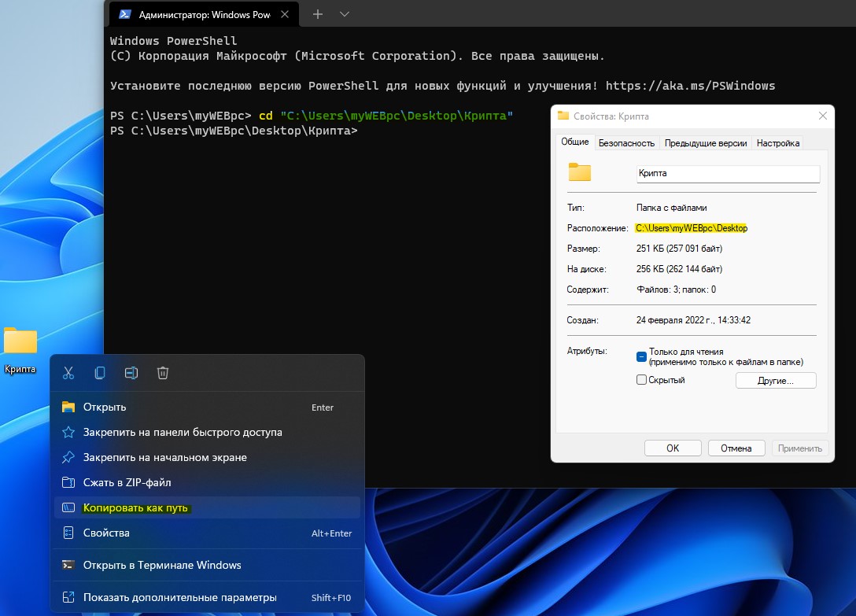Open the Настройка tab
The height and width of the screenshot is (616, 856).
(x=778, y=143)
